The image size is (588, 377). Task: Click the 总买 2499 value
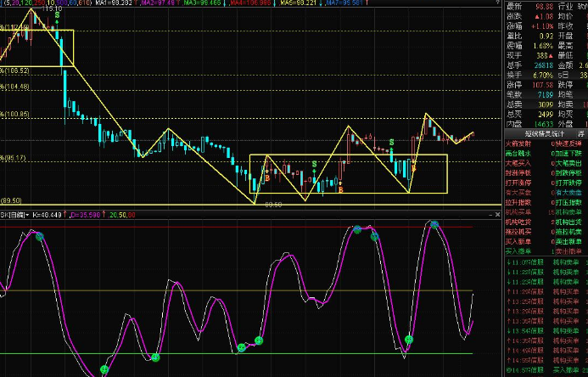pos(546,114)
